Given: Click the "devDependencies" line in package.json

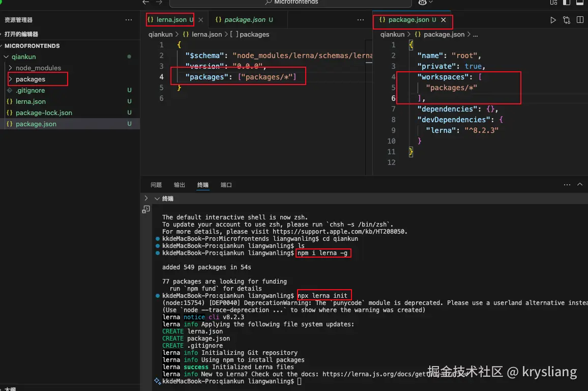Looking at the screenshot, I should 460,120.
